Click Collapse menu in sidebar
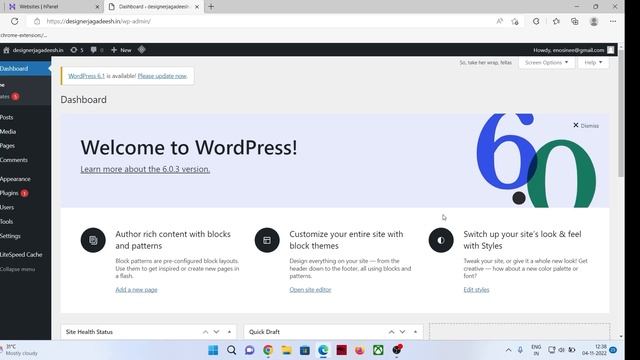The height and width of the screenshot is (360, 640). [25, 269]
